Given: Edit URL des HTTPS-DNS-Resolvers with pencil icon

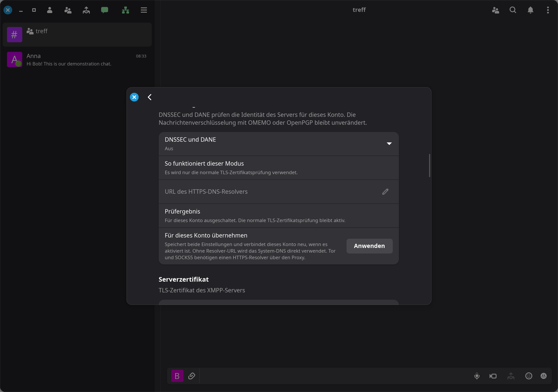Looking at the screenshot, I should click(385, 192).
